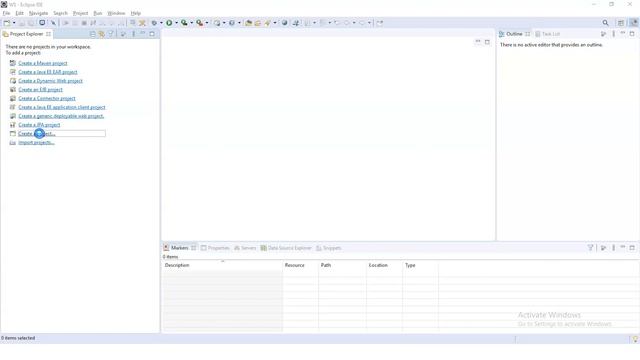Maximize the Outline view
Viewport: 640px width, 360px height.
coord(632,34)
